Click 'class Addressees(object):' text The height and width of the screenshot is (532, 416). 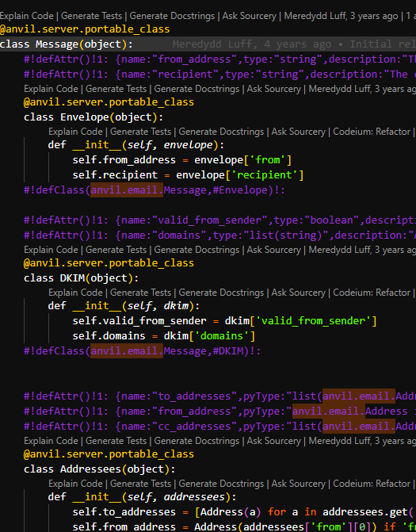100,469
